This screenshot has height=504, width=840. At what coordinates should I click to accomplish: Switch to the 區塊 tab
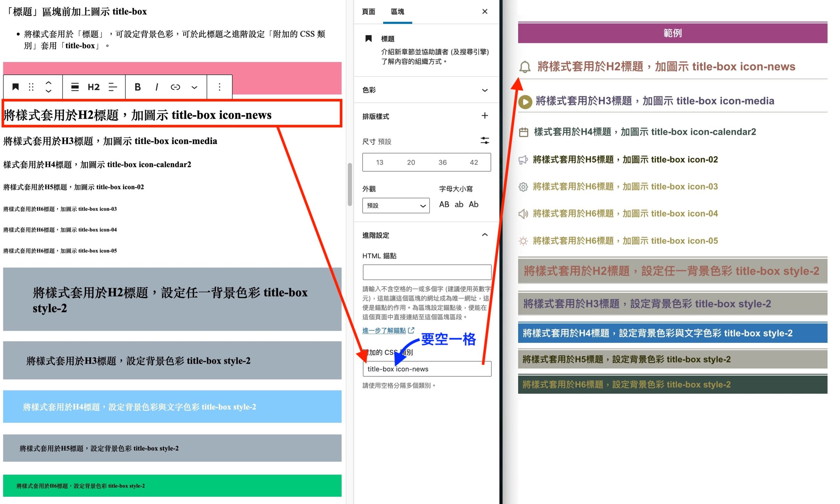click(x=398, y=11)
